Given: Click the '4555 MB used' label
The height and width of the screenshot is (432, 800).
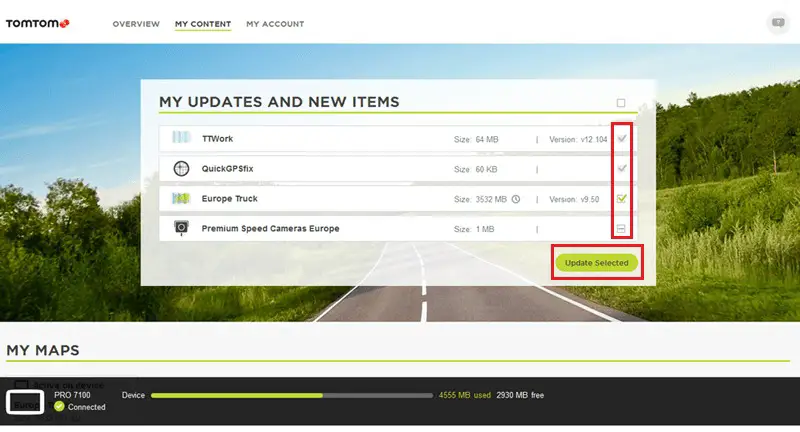Looking at the screenshot, I should tap(465, 395).
